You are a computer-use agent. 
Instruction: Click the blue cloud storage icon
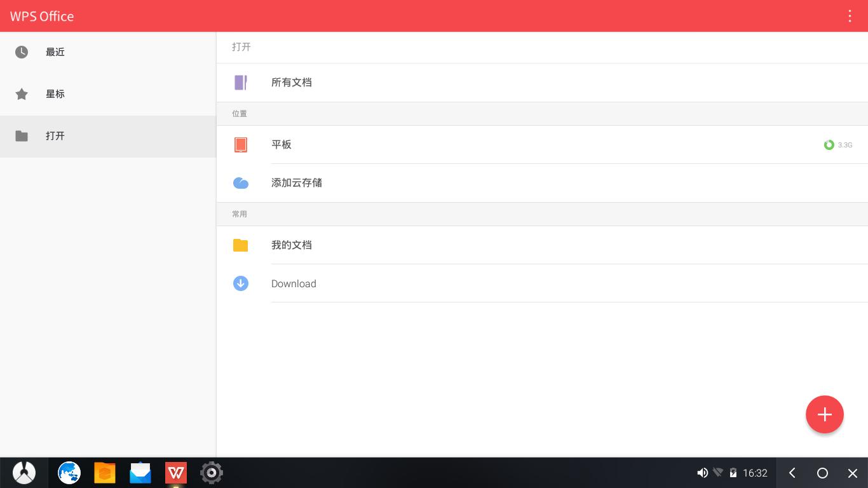(241, 183)
